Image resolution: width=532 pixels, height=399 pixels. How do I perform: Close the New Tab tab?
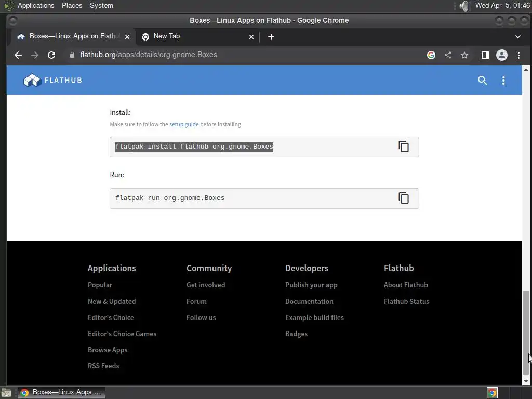coord(251,37)
